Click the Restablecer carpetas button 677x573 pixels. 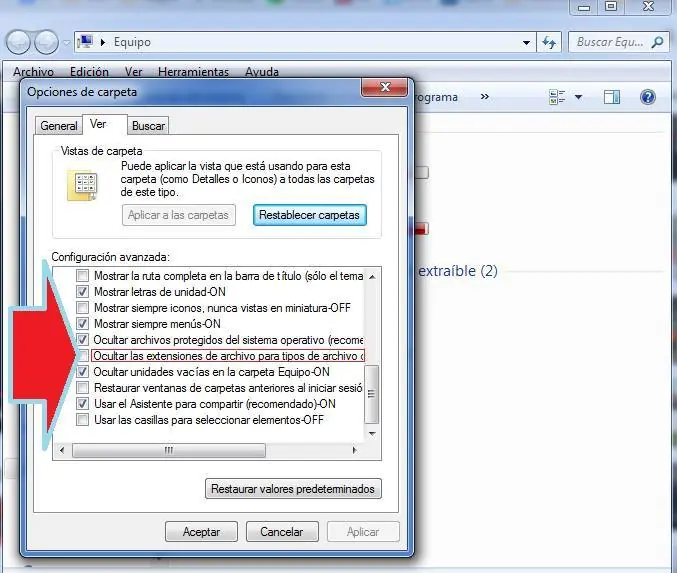pyautogui.click(x=310, y=215)
